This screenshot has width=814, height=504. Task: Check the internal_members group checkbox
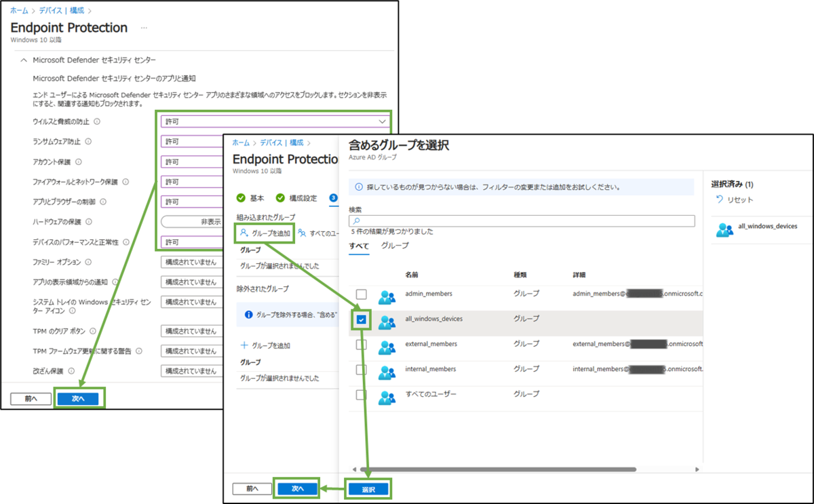point(362,370)
